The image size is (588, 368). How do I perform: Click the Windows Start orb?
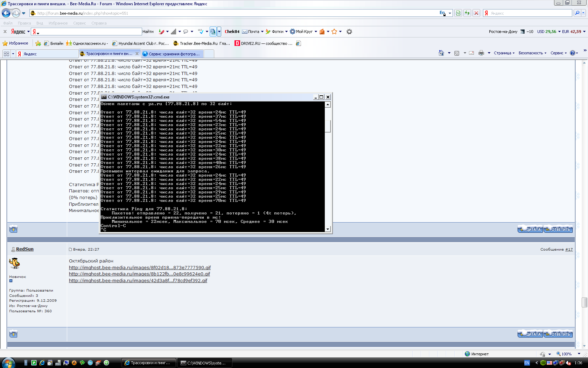point(8,363)
